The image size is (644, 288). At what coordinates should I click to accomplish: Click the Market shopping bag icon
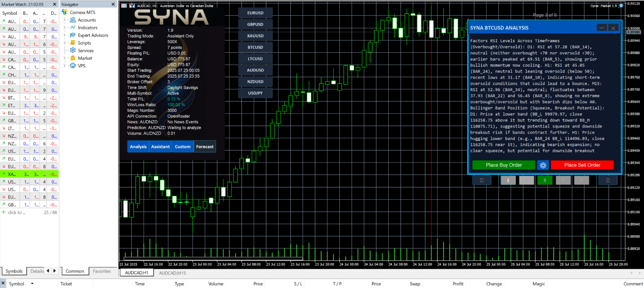click(x=73, y=58)
